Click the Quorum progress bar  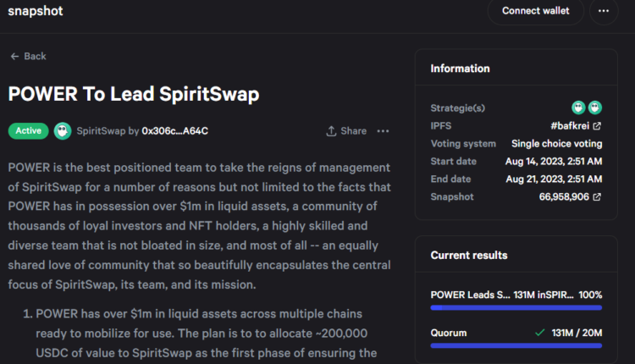(516, 345)
